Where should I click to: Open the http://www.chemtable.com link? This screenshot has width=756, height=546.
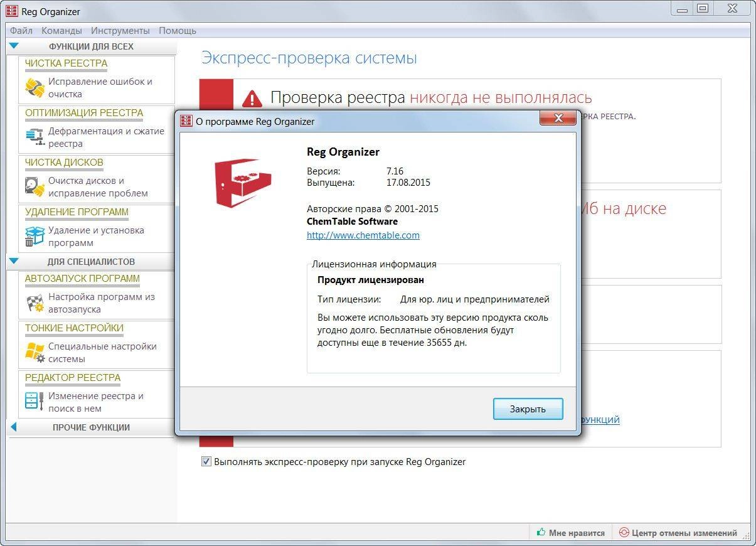[363, 235]
